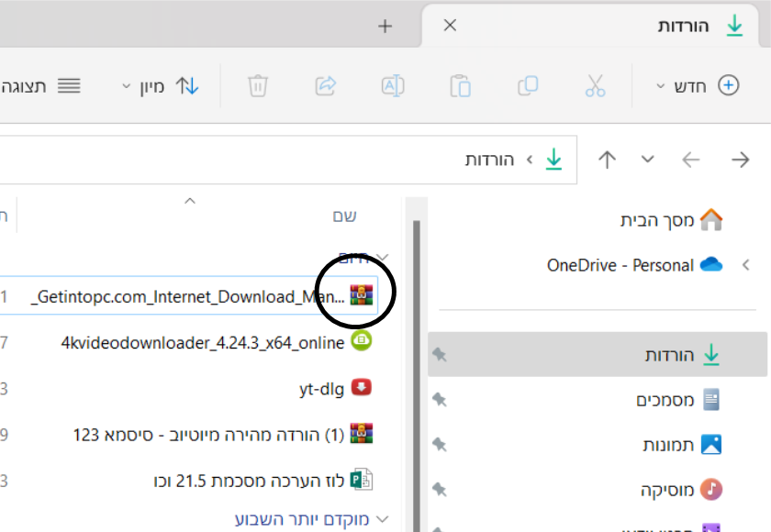This screenshot has width=771, height=532.
Task: Click the Home house icon in sidebar
Action: [x=711, y=219]
